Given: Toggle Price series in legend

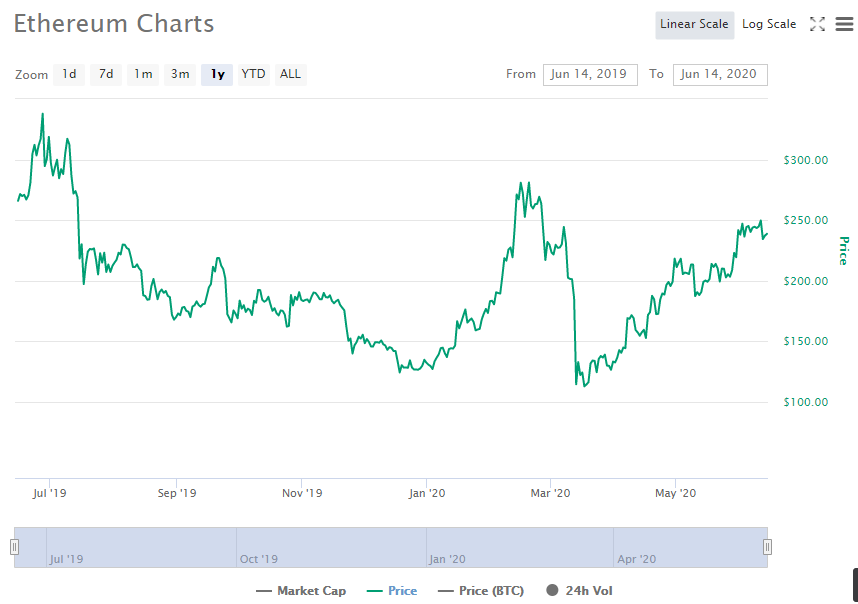Looking at the screenshot, I should (x=392, y=591).
